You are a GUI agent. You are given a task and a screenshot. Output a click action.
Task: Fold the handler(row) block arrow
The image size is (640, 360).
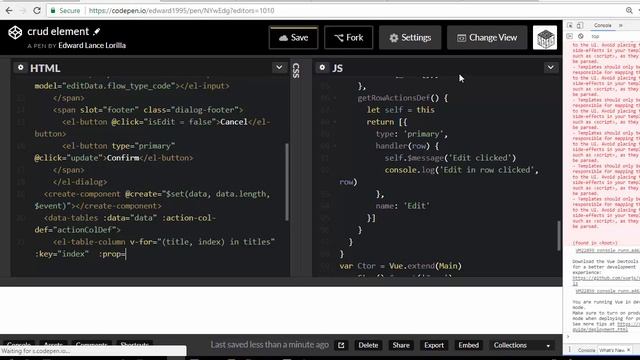pyautogui.click(x=335, y=146)
